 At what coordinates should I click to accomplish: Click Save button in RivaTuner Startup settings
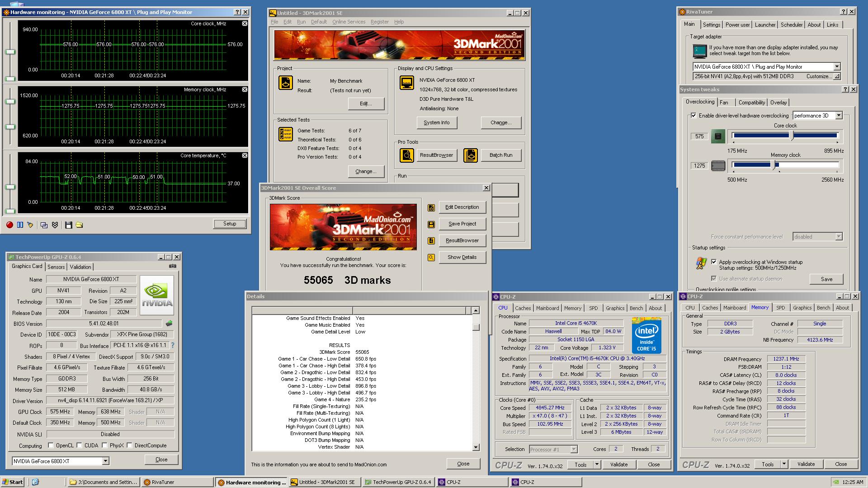point(826,279)
